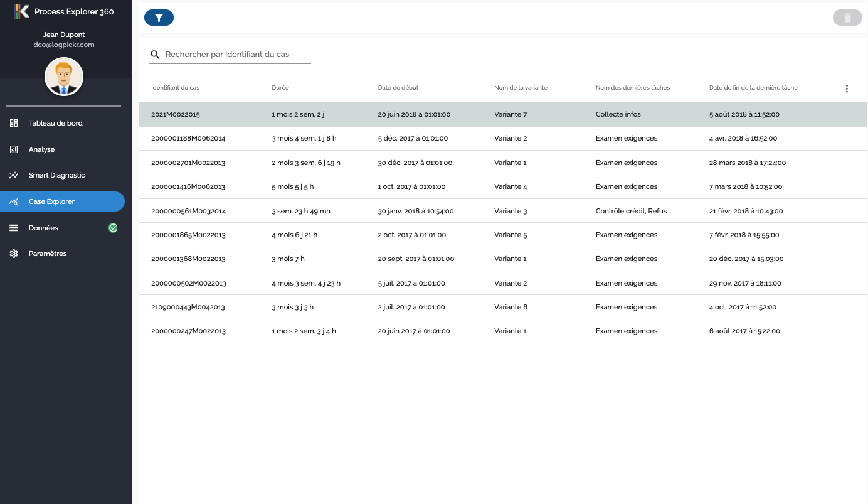Click Jean Dupont's profile avatar
This screenshot has width=868, height=504.
[63, 76]
